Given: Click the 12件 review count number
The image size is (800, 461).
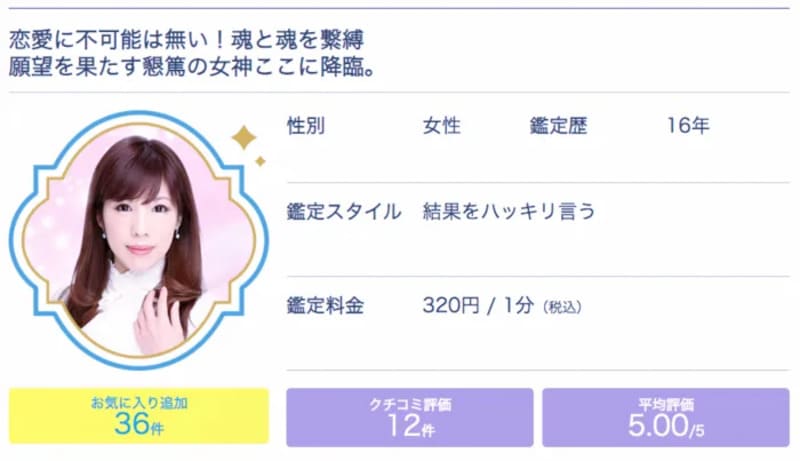Looking at the screenshot, I should [x=410, y=426].
